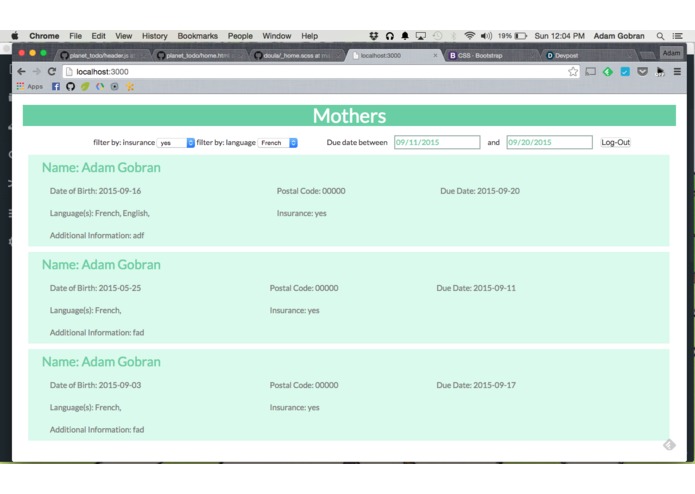Click the cast screen icon in toolbar
The width and height of the screenshot is (695, 494).
pos(590,71)
